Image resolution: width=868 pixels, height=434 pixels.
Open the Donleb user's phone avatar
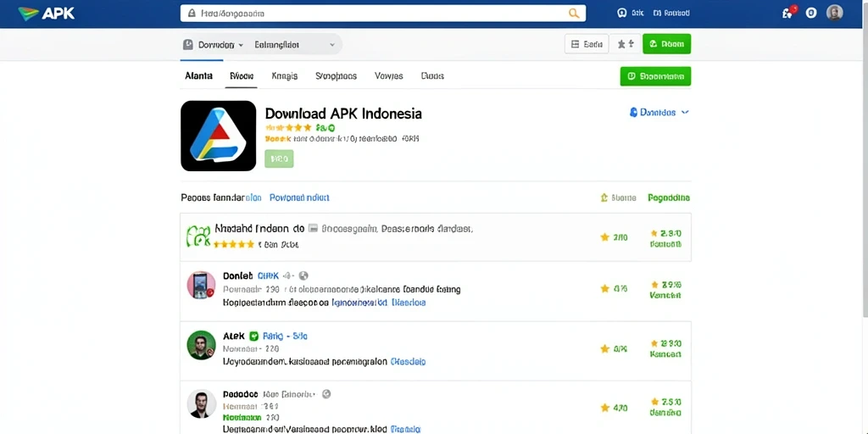pyautogui.click(x=201, y=286)
